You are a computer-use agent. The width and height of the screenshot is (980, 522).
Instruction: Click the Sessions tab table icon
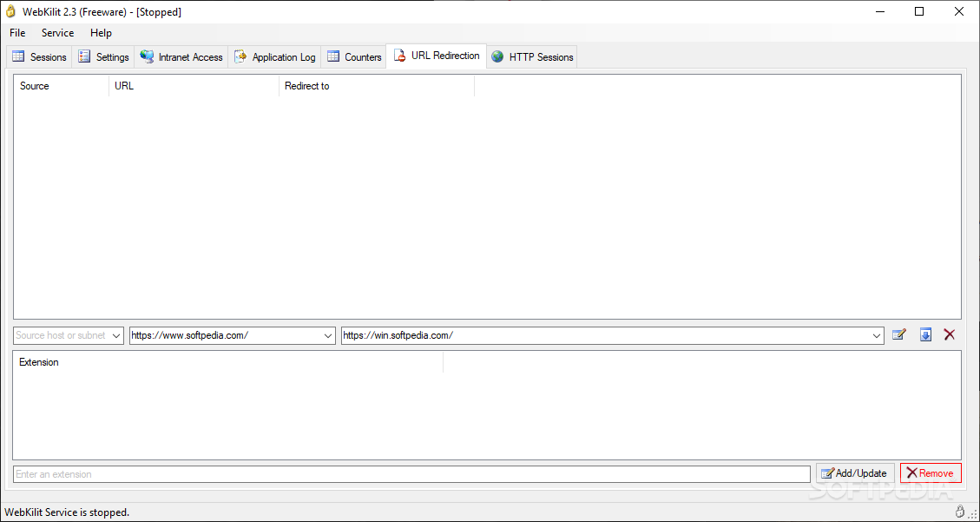point(19,56)
